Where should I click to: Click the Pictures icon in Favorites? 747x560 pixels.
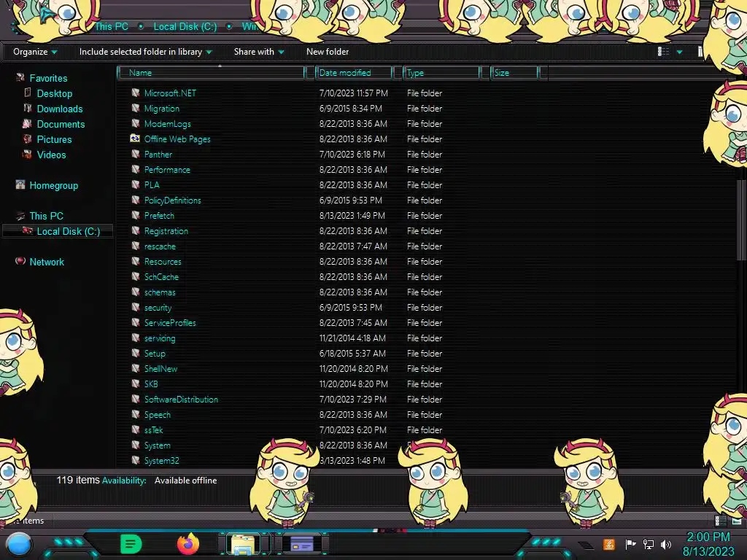point(27,139)
